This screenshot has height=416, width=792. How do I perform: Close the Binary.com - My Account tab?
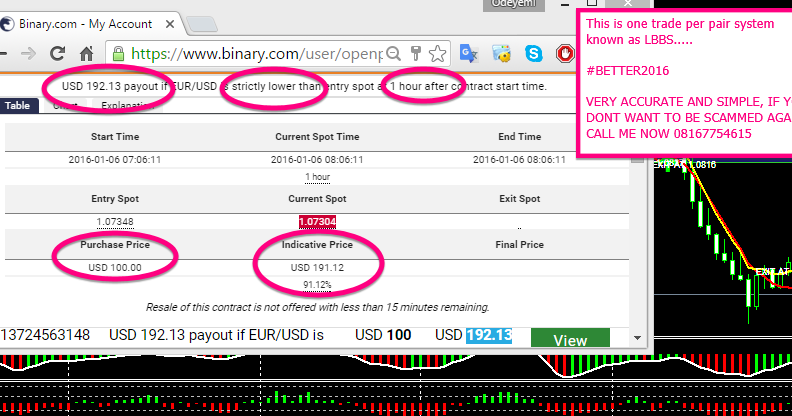pos(170,24)
